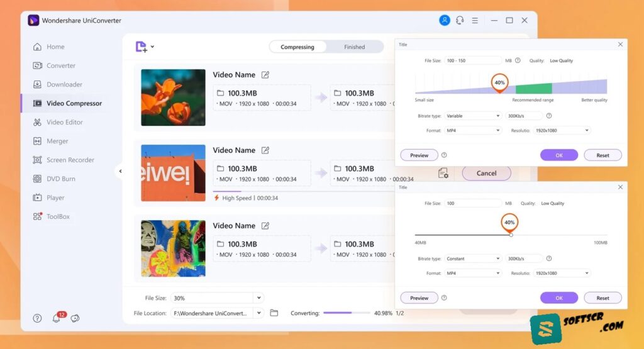Open the hamburger menu in title bar
This screenshot has width=644, height=349.
click(475, 20)
